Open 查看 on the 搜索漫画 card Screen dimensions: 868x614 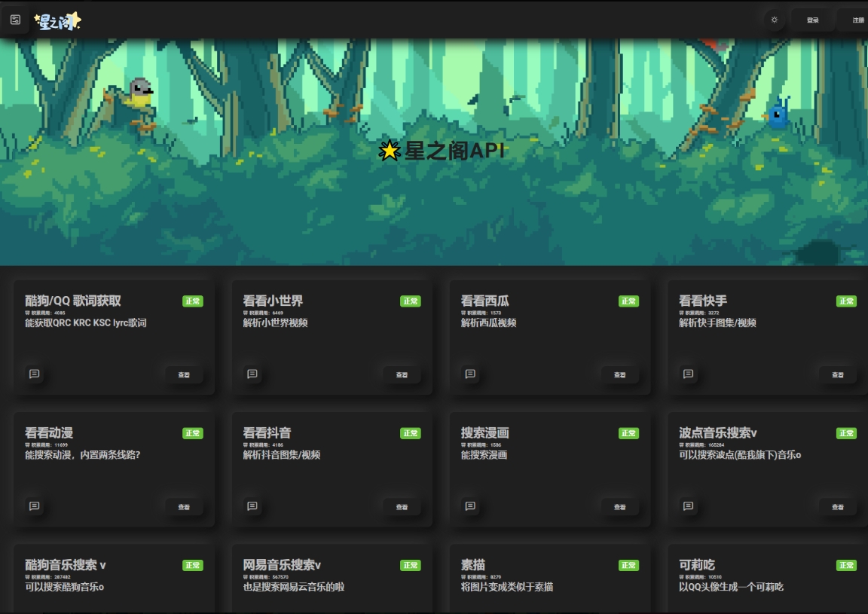[620, 506]
